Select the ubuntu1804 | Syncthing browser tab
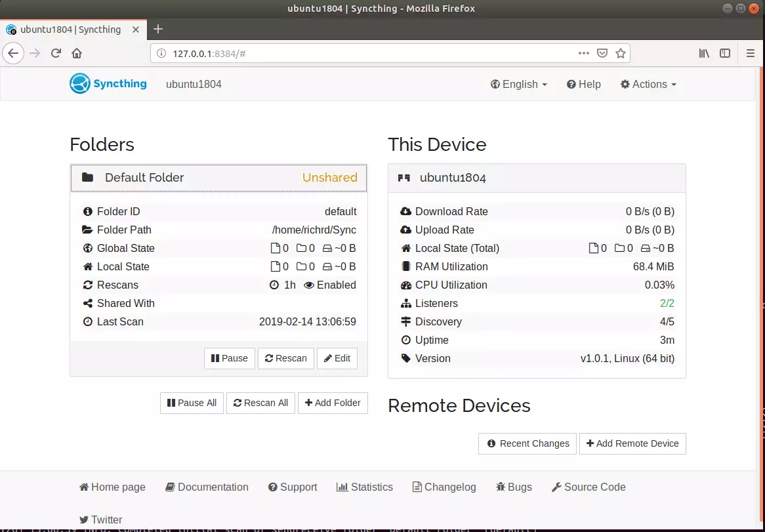 pyautogui.click(x=73, y=30)
